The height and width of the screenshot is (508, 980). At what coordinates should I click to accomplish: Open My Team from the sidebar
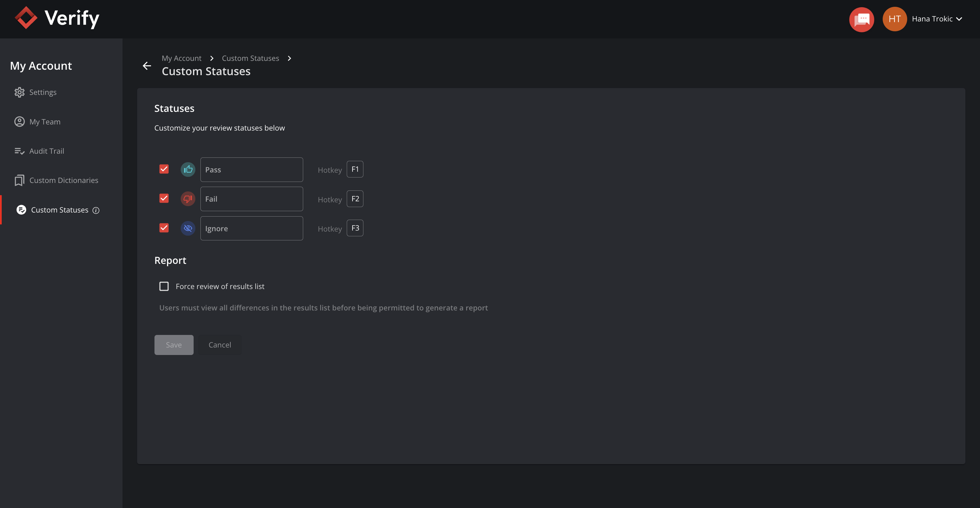(x=45, y=122)
